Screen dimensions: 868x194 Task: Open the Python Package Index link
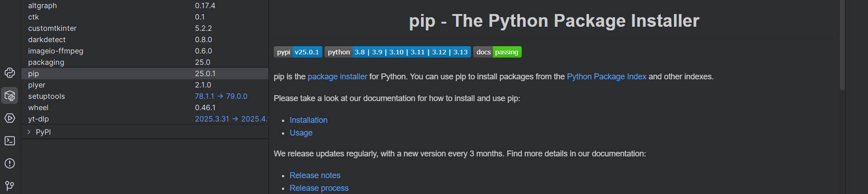[606, 77]
